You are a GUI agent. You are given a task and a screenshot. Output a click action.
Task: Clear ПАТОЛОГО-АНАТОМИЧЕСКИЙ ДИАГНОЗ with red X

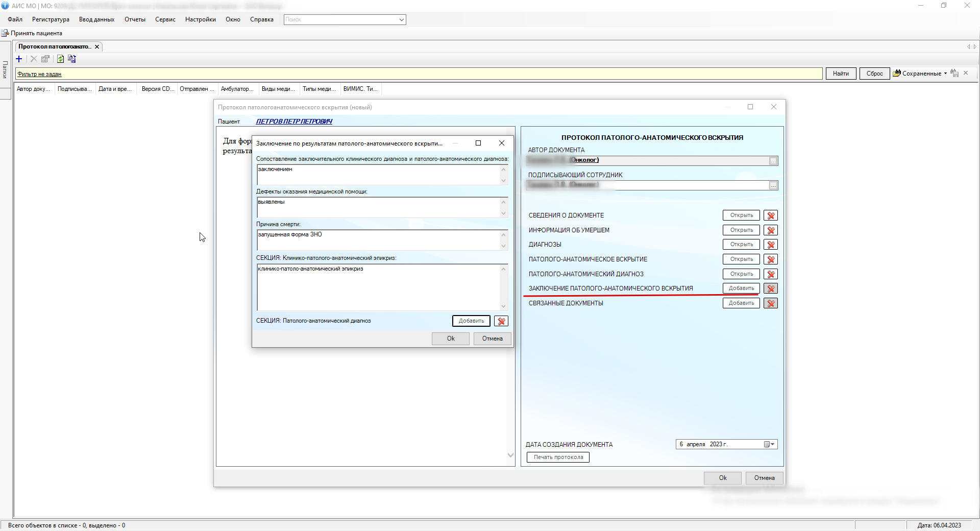(771, 274)
